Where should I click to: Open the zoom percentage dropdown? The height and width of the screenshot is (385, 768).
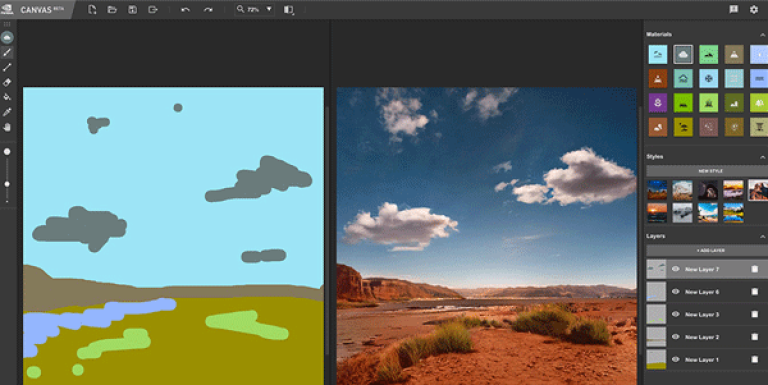(269, 9)
